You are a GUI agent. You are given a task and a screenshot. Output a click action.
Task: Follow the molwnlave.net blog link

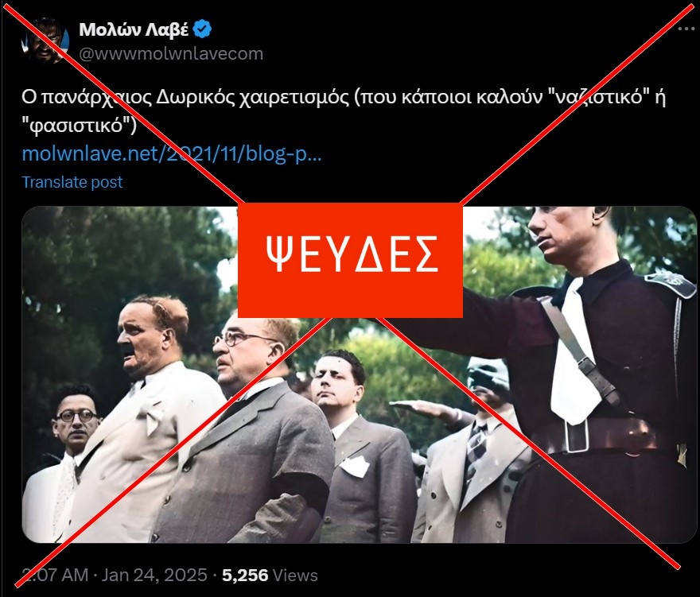click(172, 154)
